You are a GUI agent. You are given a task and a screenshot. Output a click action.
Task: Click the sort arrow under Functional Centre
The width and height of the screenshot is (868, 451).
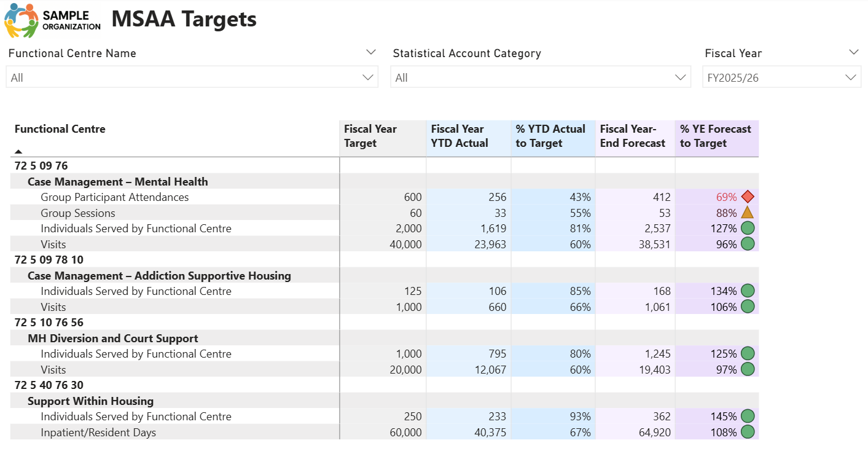pyautogui.click(x=18, y=151)
